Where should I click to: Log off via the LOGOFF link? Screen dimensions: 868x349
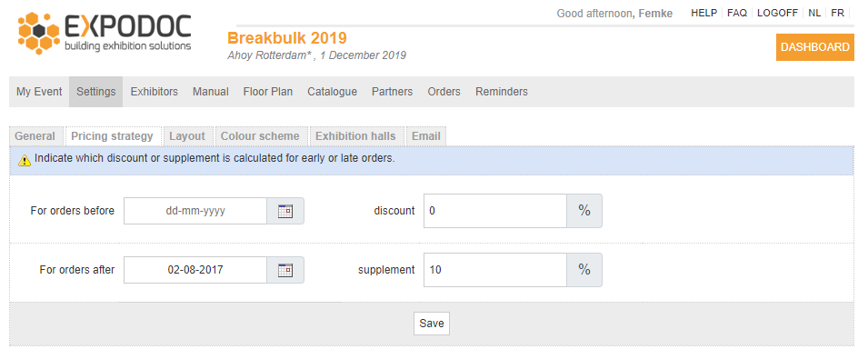click(x=777, y=13)
